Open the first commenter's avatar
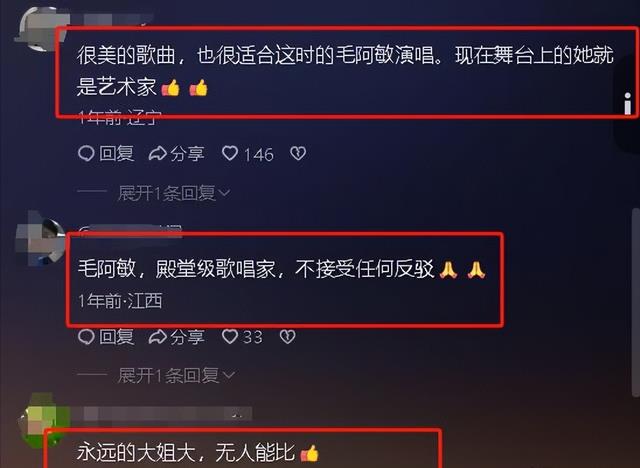 (x=40, y=29)
